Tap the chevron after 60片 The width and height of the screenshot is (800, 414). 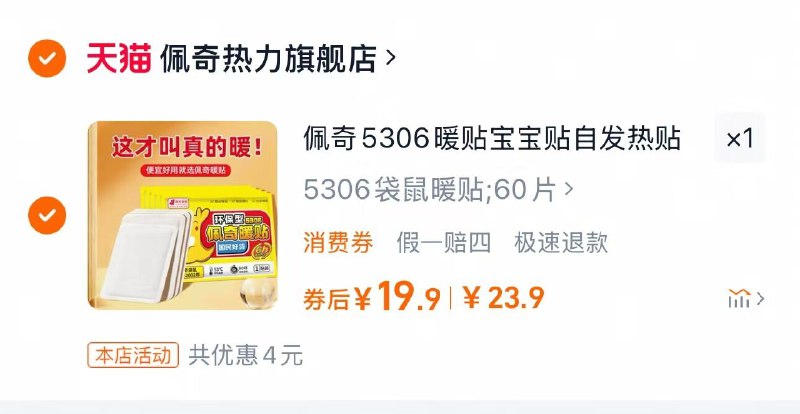click(x=569, y=190)
